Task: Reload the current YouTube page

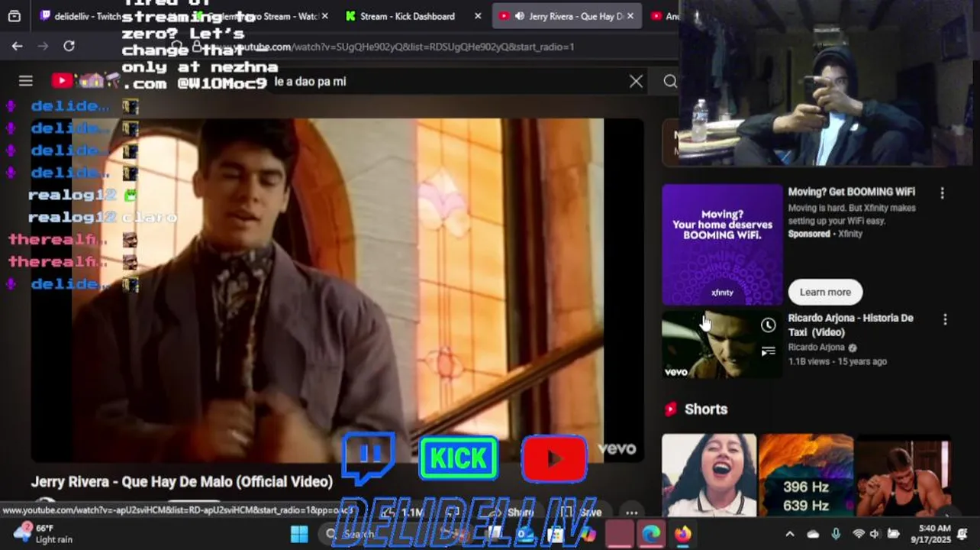Action: [x=69, y=47]
